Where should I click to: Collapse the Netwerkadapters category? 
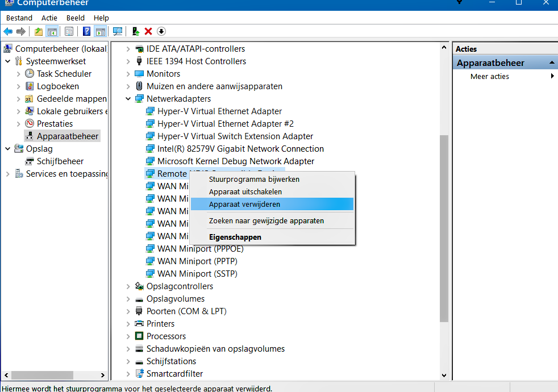click(128, 98)
